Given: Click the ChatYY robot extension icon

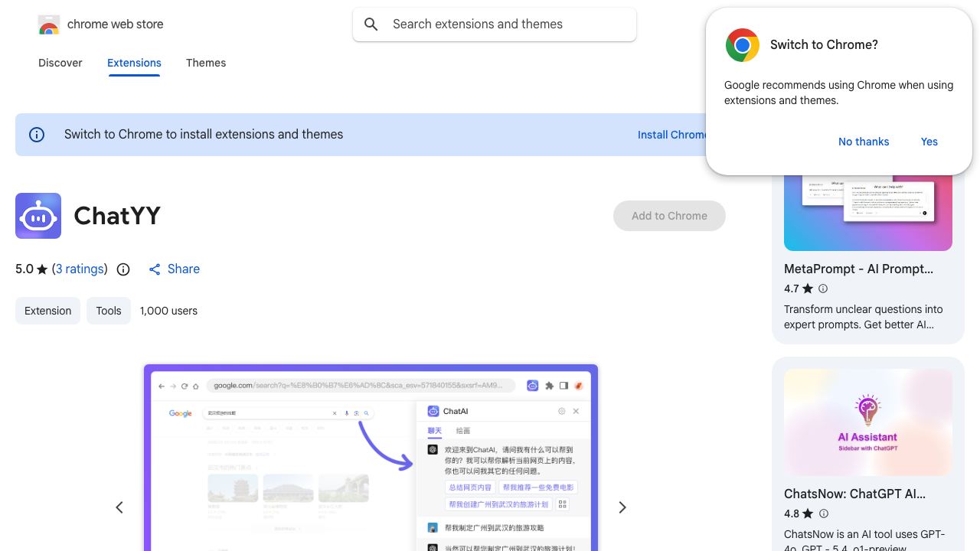Looking at the screenshot, I should pyautogui.click(x=38, y=216).
